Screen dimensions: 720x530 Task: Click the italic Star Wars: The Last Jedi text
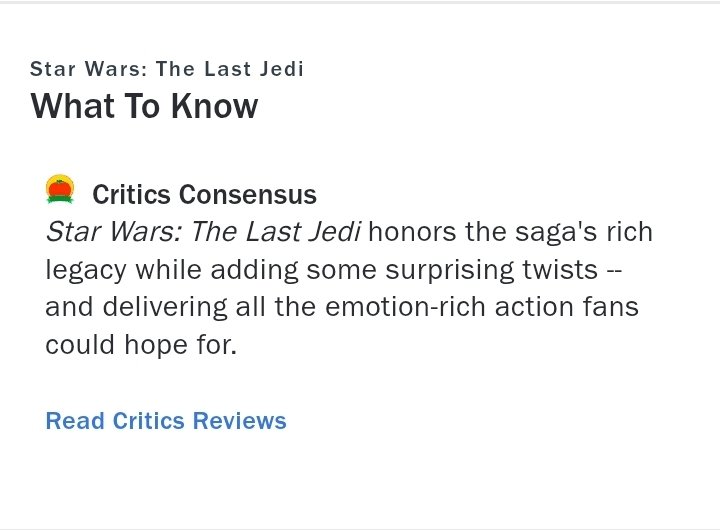203,231
